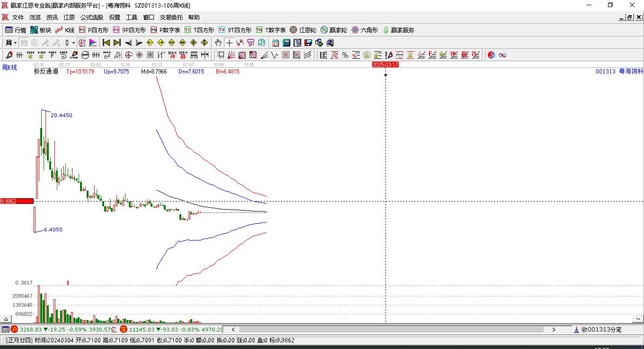
Task: Toggle the 极反 channel indicator button
Action: tap(82, 43)
